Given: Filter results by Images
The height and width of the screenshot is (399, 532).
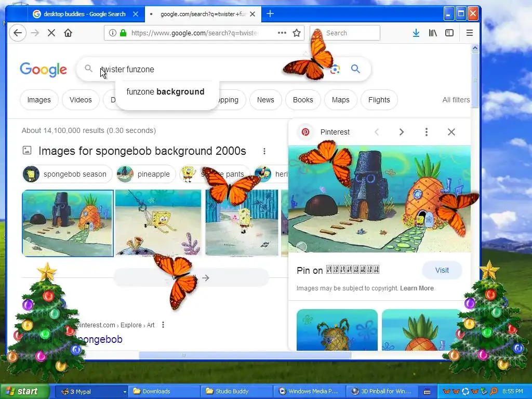Looking at the screenshot, I should click(x=39, y=100).
